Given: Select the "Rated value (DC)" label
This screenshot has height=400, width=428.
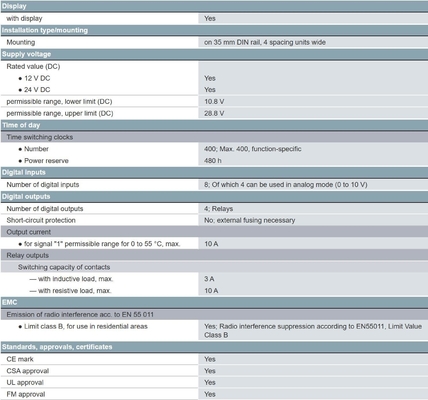Looking at the screenshot, I should pyautogui.click(x=33, y=66).
